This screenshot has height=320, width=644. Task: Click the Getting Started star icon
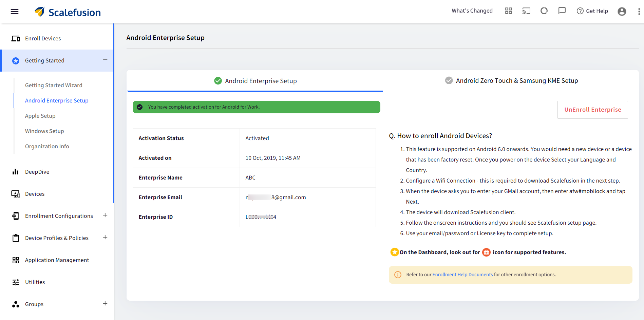tap(16, 61)
